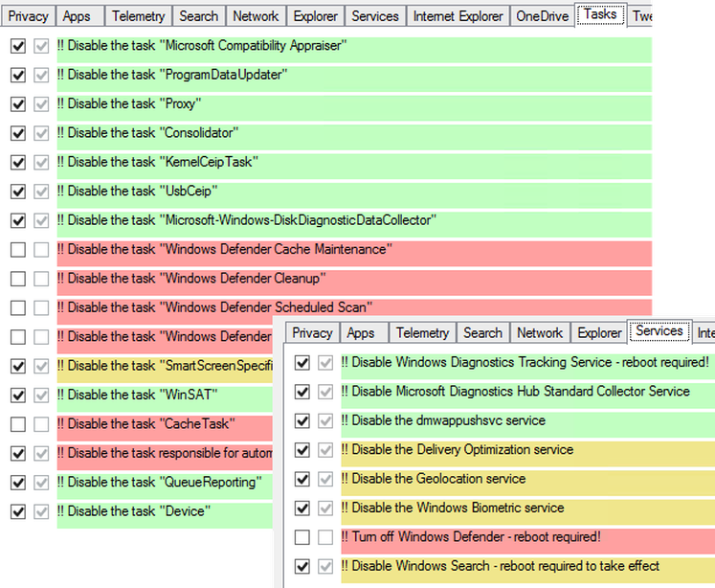Open Privacy tab in the lower window
Image resolution: width=715 pixels, height=588 pixels.
[x=312, y=333]
